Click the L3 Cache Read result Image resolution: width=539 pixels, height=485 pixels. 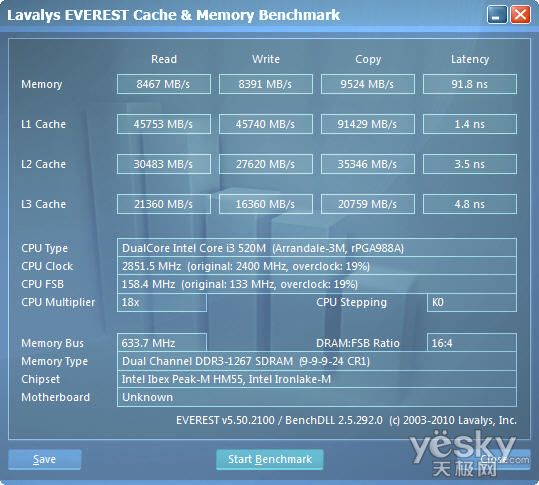[x=164, y=204]
